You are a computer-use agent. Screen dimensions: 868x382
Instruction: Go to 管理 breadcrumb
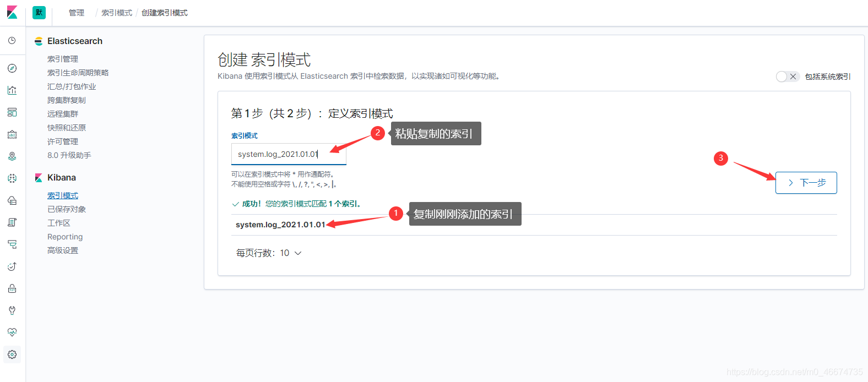[77, 13]
